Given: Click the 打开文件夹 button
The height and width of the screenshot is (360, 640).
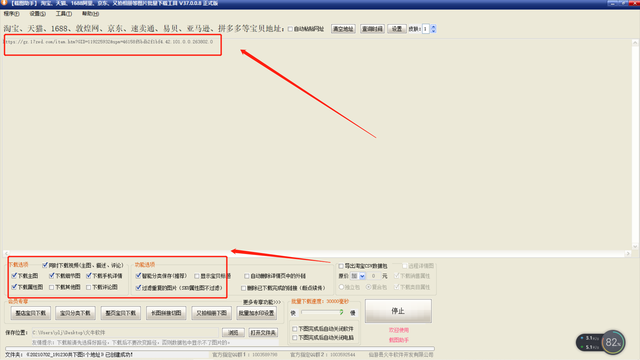Looking at the screenshot, I should 263,333.
